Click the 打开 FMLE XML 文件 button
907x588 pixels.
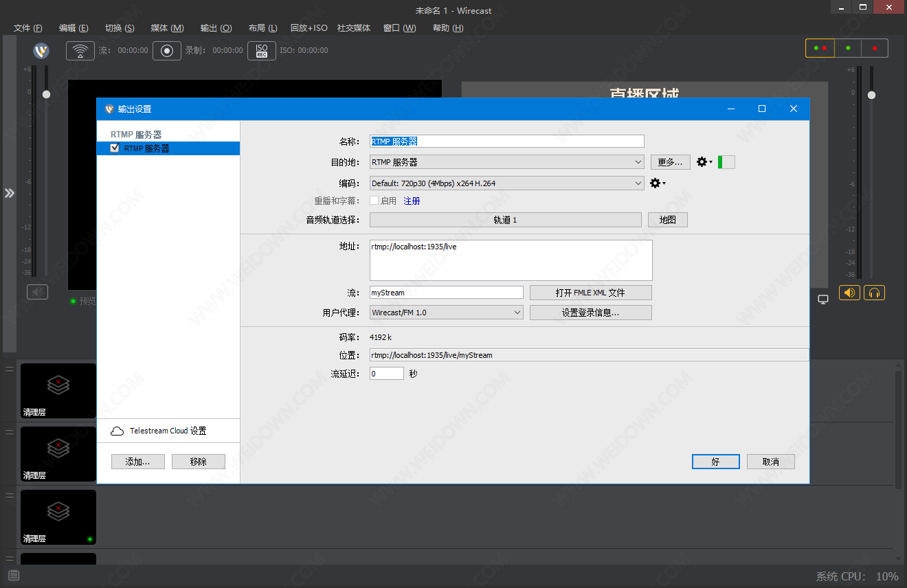(590, 293)
